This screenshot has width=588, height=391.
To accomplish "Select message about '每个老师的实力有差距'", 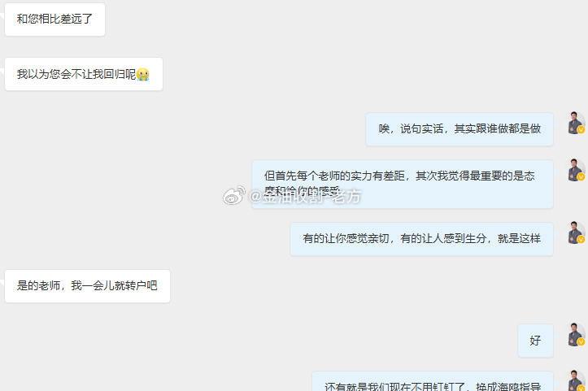I will coord(403,184).
